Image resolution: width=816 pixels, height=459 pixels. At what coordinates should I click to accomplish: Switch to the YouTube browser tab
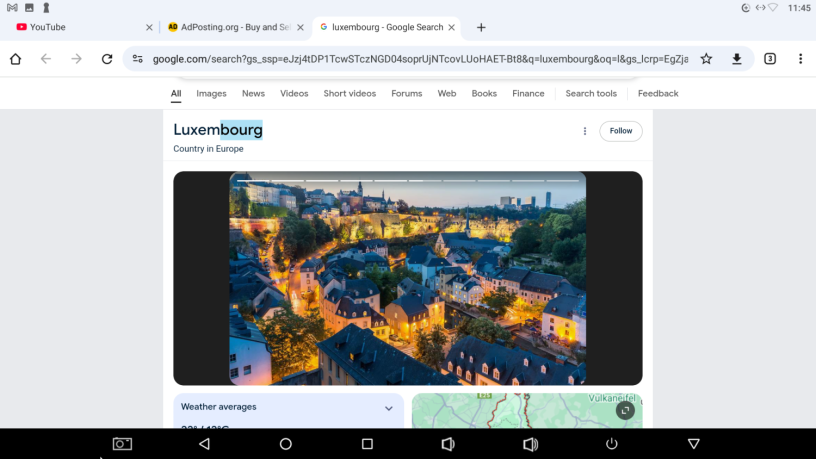click(70, 27)
